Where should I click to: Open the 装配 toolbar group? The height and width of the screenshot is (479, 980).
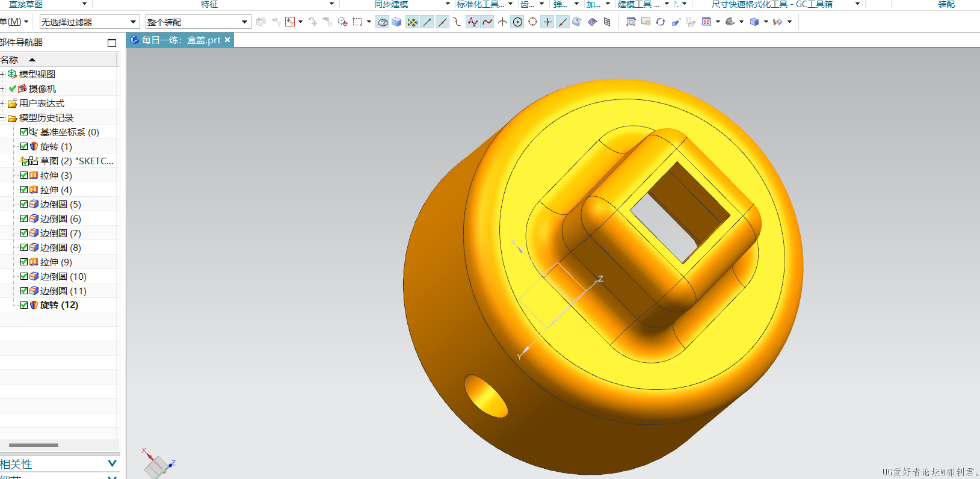tap(946, 4)
